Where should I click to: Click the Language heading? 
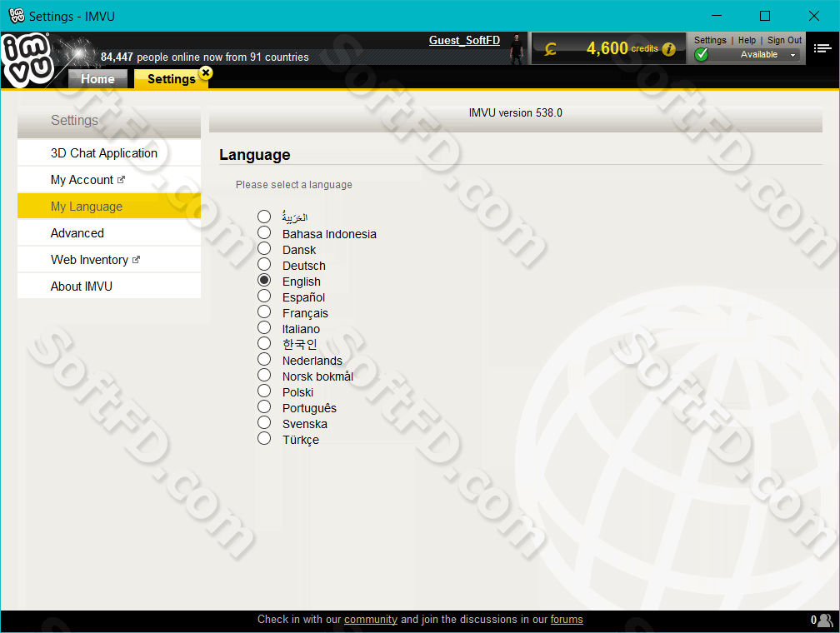(x=254, y=155)
